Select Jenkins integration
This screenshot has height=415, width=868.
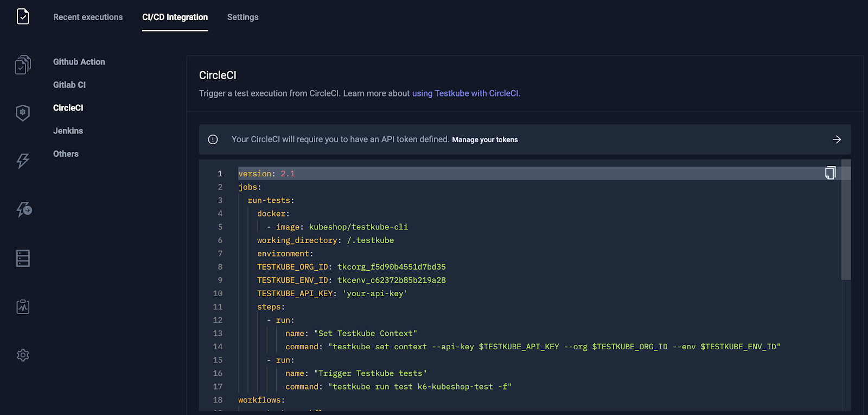pyautogui.click(x=68, y=131)
